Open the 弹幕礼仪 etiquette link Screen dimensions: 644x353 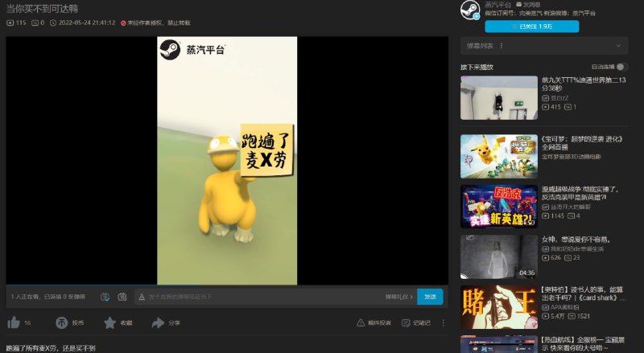click(398, 297)
